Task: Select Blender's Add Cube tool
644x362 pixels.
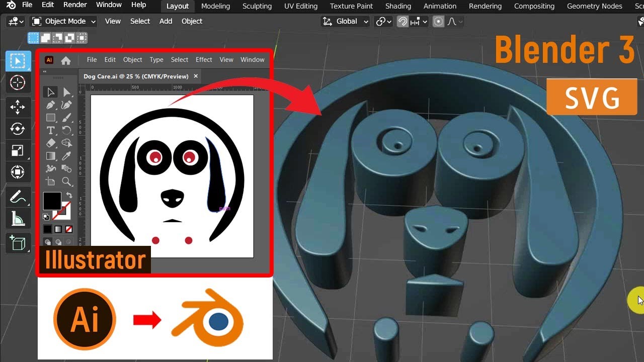Action: point(18,243)
